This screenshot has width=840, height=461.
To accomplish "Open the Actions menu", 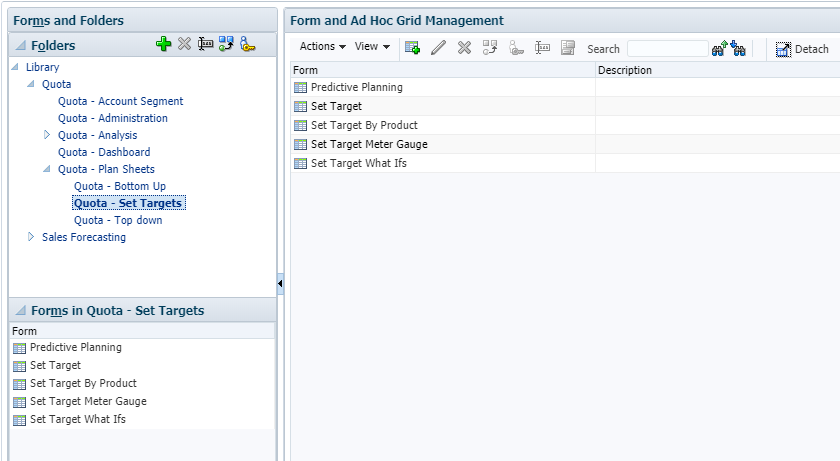I will pos(322,47).
